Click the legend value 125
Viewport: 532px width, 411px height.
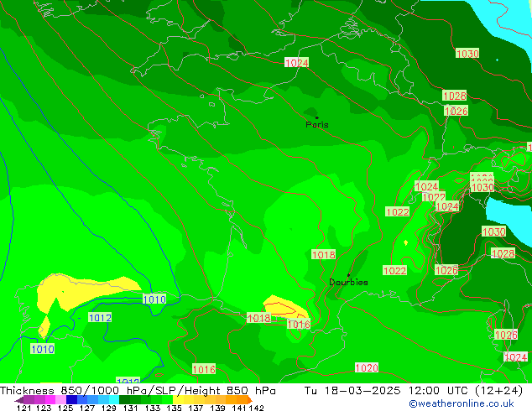[65, 408]
